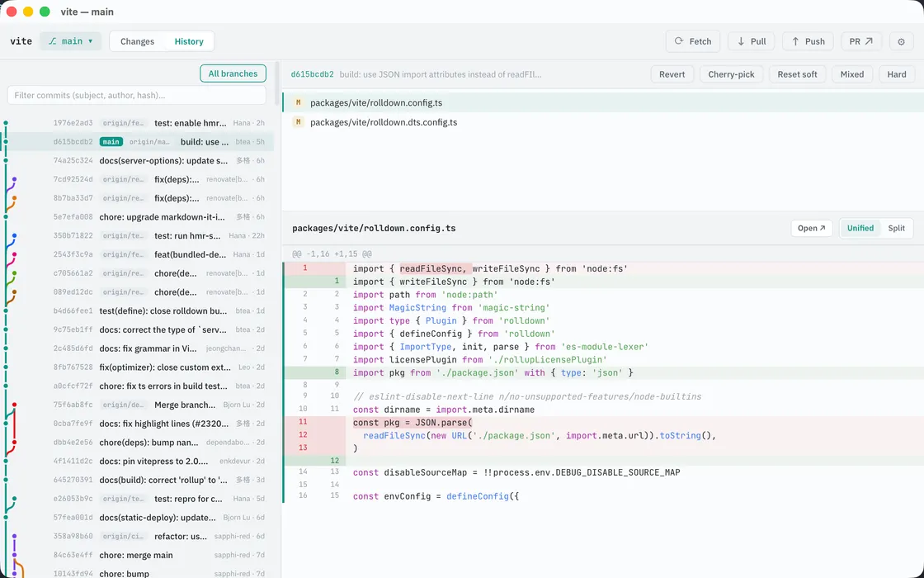
Task: Click the vite repository name
Action: click(21, 41)
